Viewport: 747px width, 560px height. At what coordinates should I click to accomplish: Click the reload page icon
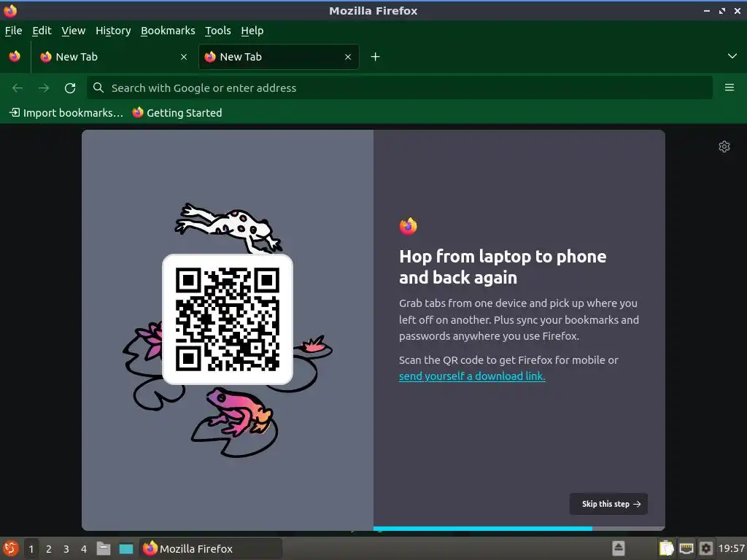tap(70, 88)
